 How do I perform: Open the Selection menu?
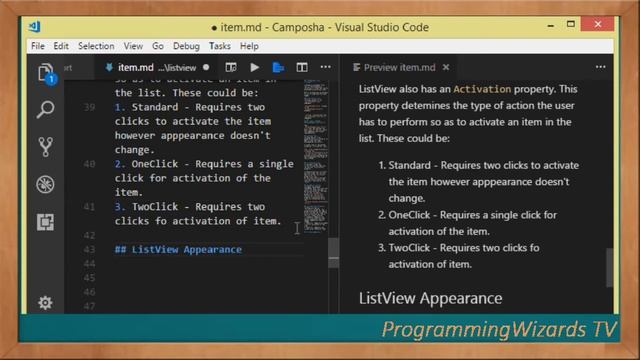pyautogui.click(x=96, y=46)
